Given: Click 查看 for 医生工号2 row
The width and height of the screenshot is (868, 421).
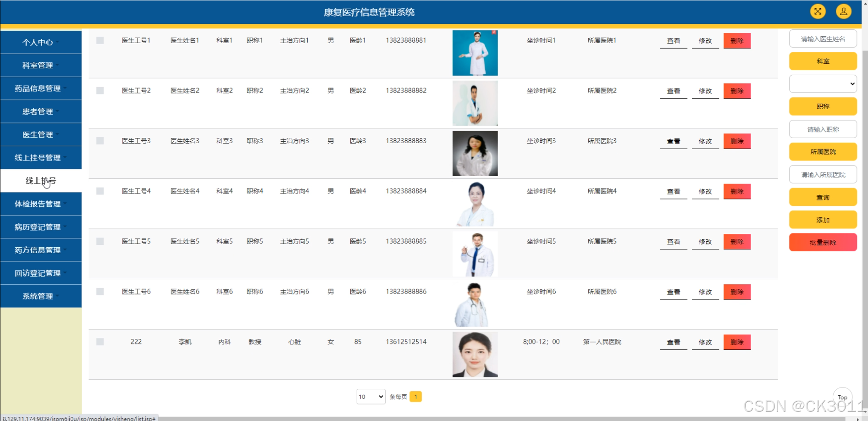Looking at the screenshot, I should [674, 91].
